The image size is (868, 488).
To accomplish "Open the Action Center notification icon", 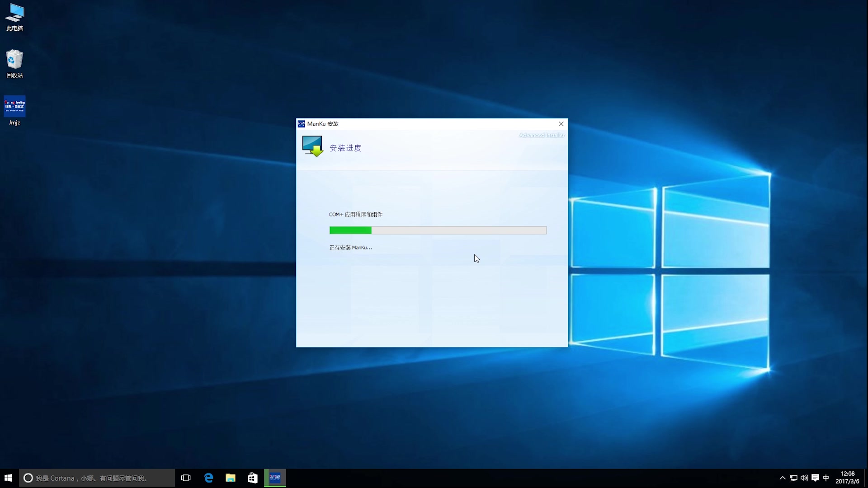I will click(x=816, y=478).
